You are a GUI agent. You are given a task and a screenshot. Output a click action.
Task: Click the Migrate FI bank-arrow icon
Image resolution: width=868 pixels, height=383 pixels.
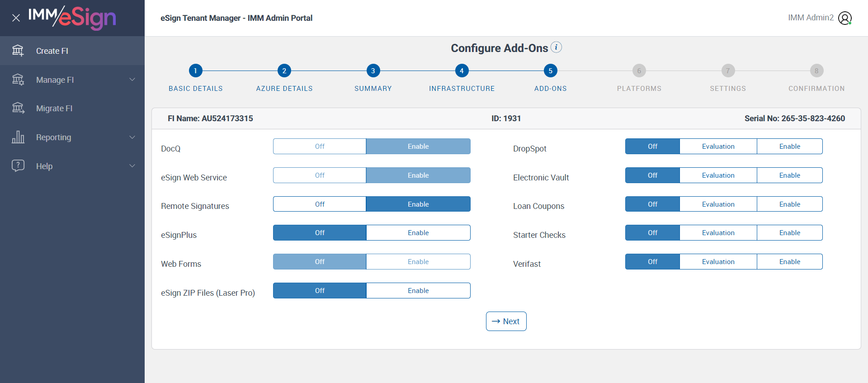tap(18, 108)
